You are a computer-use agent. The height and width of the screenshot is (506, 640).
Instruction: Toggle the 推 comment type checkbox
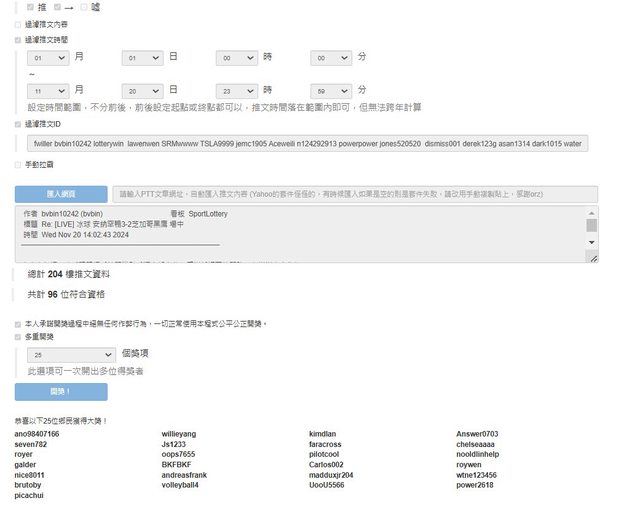click(31, 7)
